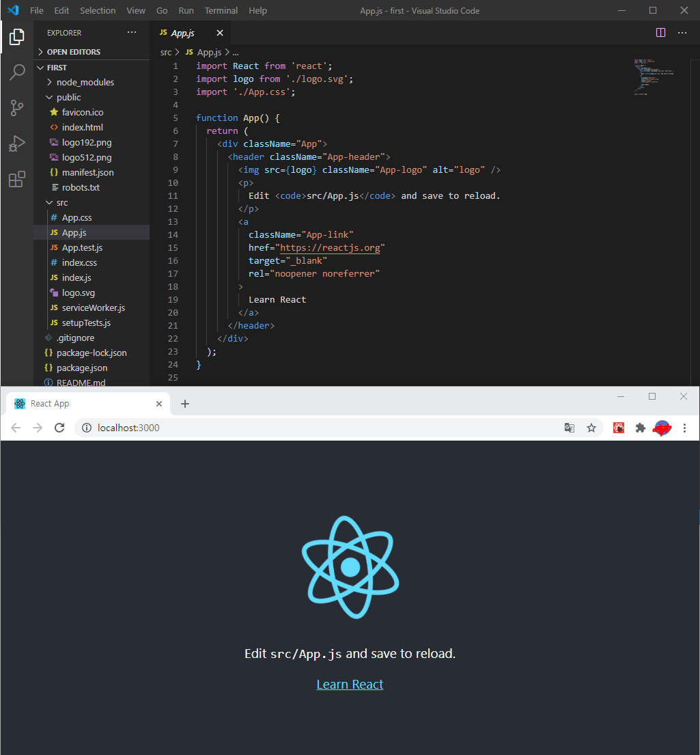Open the .gitignore file
Viewport: 700px width, 755px height.
(x=92, y=338)
